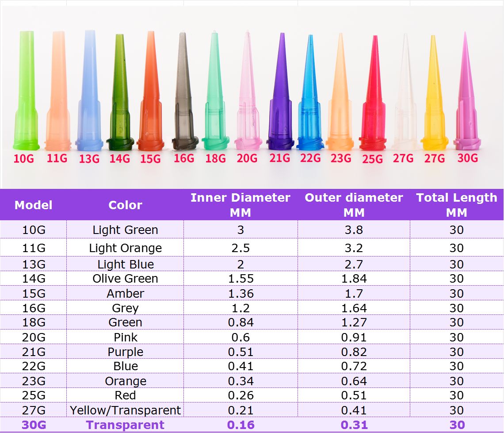Click the Amber cell in Color column
This screenshot has height=433, width=504.
tap(125, 293)
